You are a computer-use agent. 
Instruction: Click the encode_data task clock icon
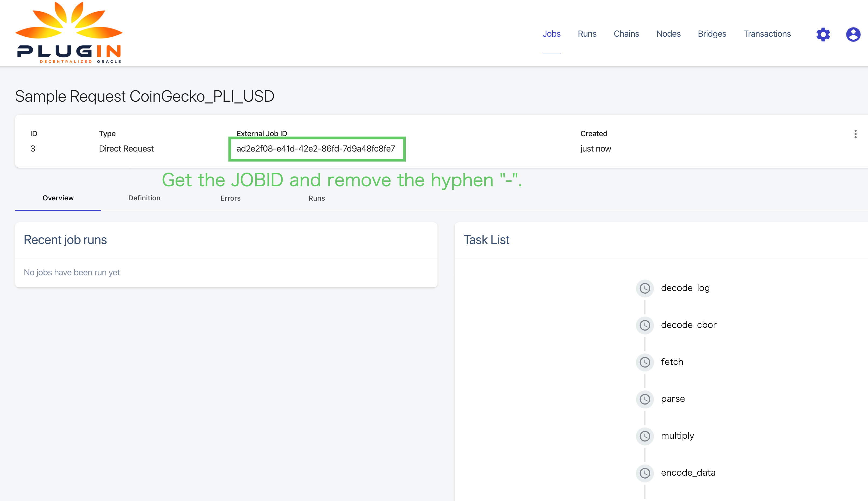[645, 473]
